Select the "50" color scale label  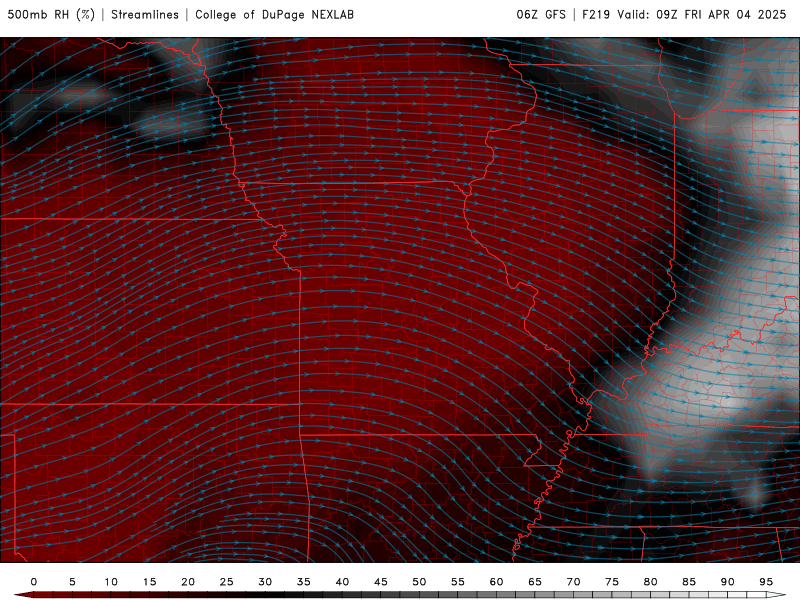click(419, 582)
